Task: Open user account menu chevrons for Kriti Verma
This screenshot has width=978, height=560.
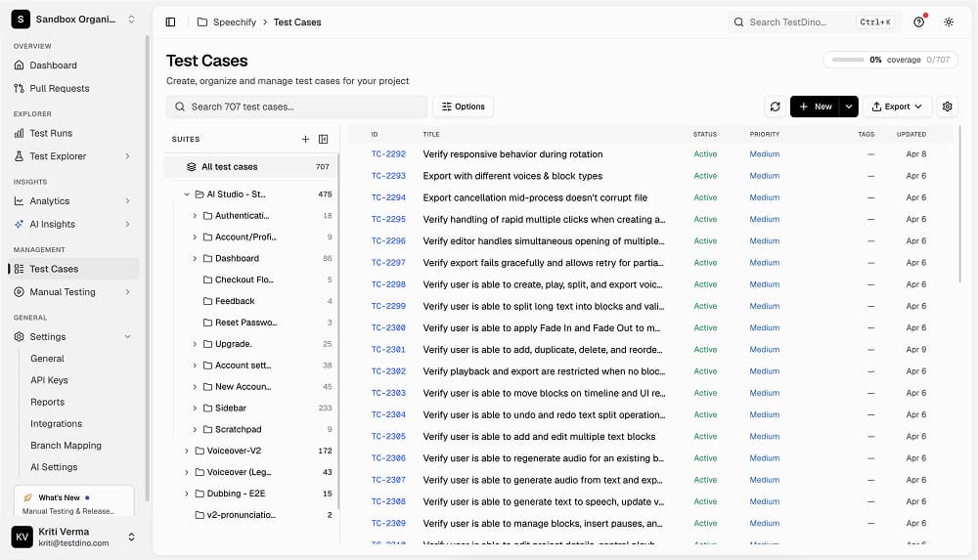Action: tap(131, 537)
